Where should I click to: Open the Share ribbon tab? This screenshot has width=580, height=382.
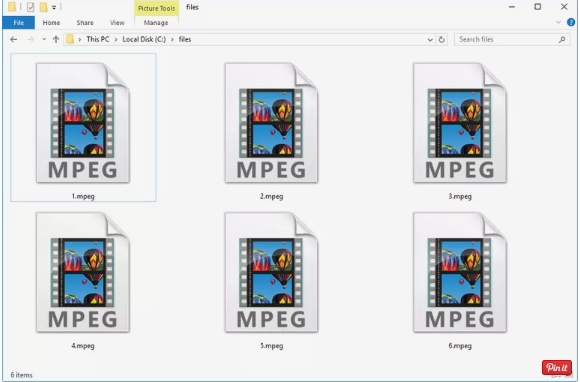pyautogui.click(x=85, y=23)
